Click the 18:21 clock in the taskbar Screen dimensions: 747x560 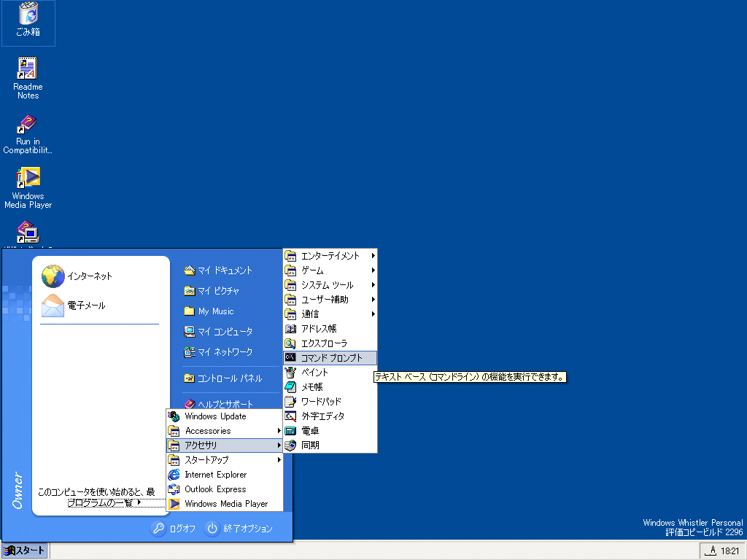coord(729,551)
